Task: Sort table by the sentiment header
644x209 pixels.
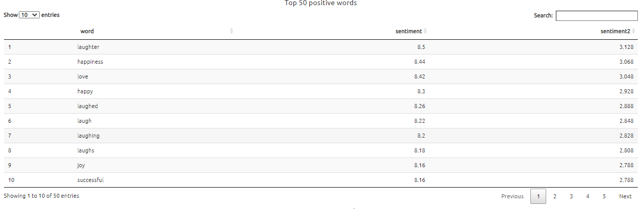Action: click(408, 31)
